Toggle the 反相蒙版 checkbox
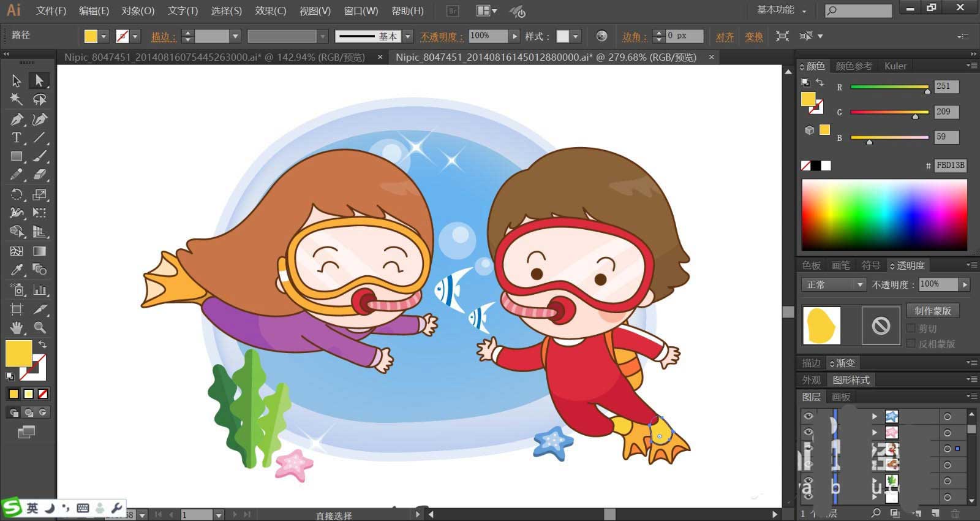Image resolution: width=980 pixels, height=521 pixels. tap(911, 344)
